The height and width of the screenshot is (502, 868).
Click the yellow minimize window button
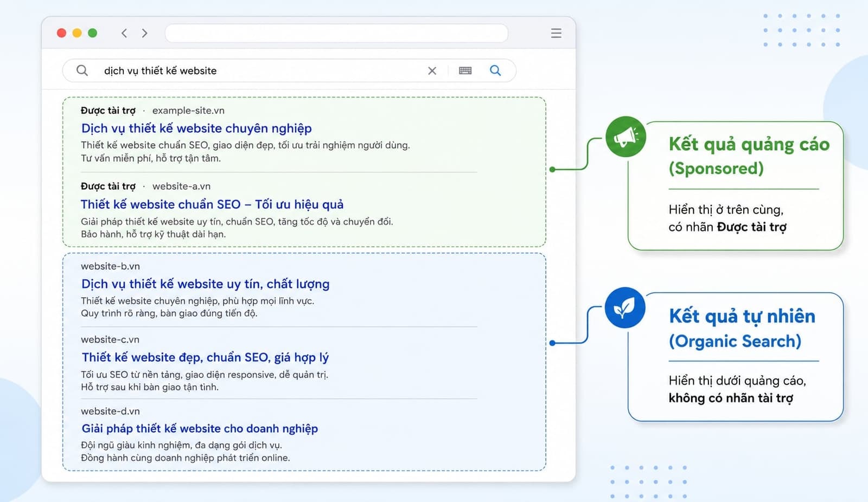(x=77, y=33)
